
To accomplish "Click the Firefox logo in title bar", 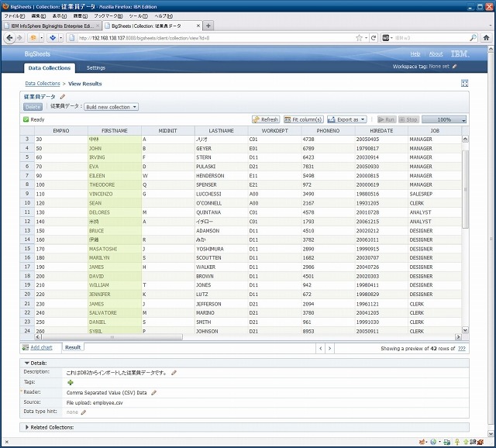I will point(5,6).
